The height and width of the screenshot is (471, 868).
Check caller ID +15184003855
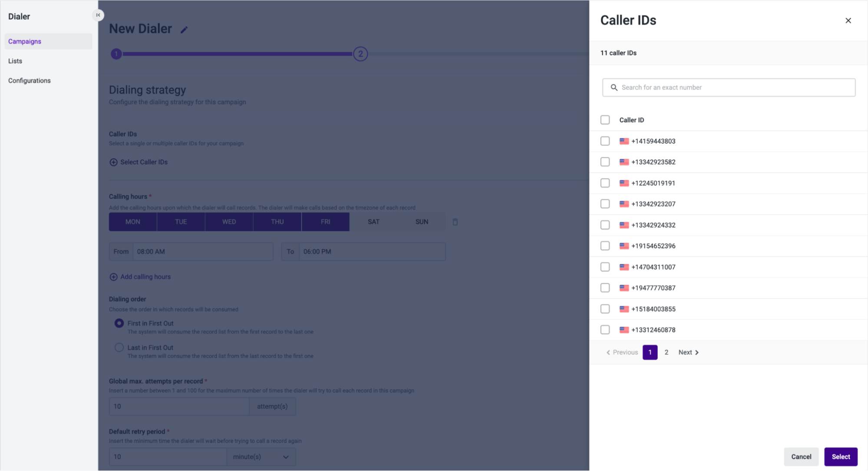605,309
